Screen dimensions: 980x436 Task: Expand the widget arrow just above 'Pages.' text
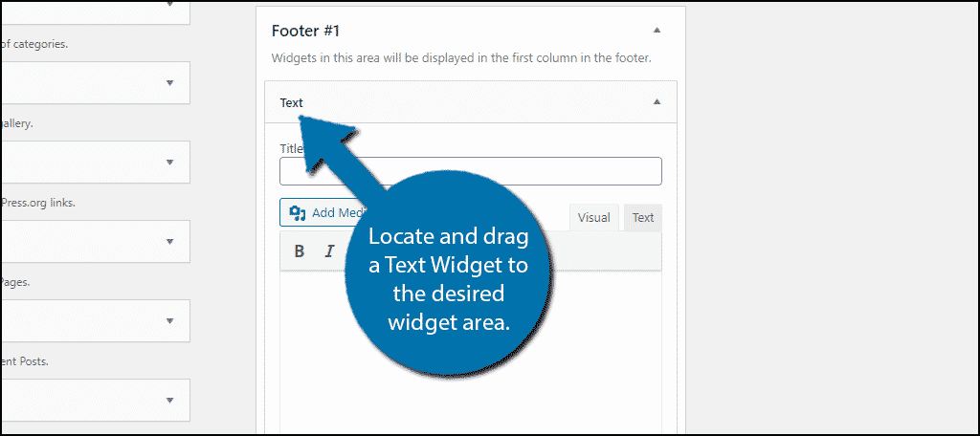pyautogui.click(x=169, y=242)
